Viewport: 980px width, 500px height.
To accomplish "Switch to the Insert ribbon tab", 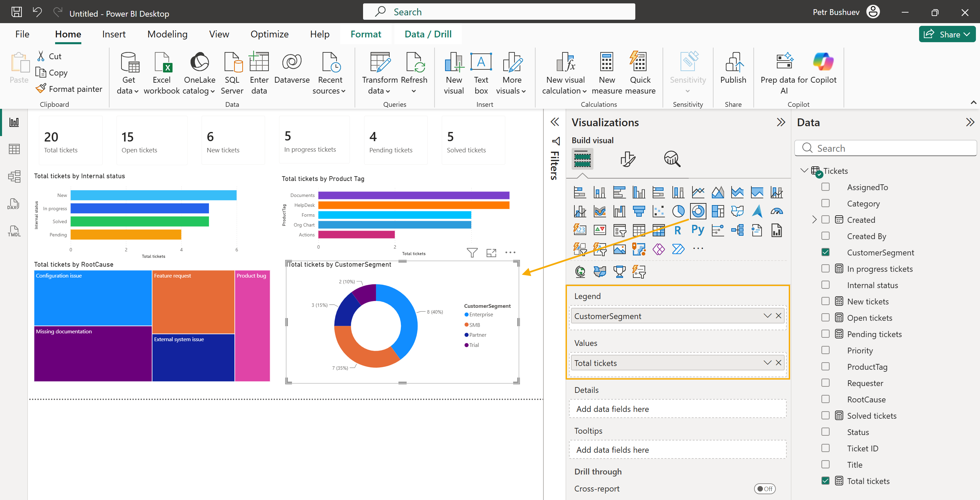I will pos(114,34).
